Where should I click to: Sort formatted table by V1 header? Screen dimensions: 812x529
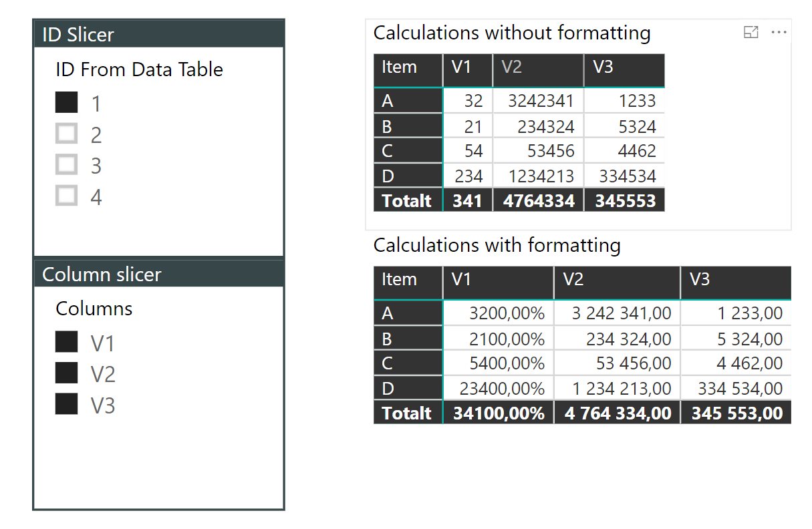point(499,283)
